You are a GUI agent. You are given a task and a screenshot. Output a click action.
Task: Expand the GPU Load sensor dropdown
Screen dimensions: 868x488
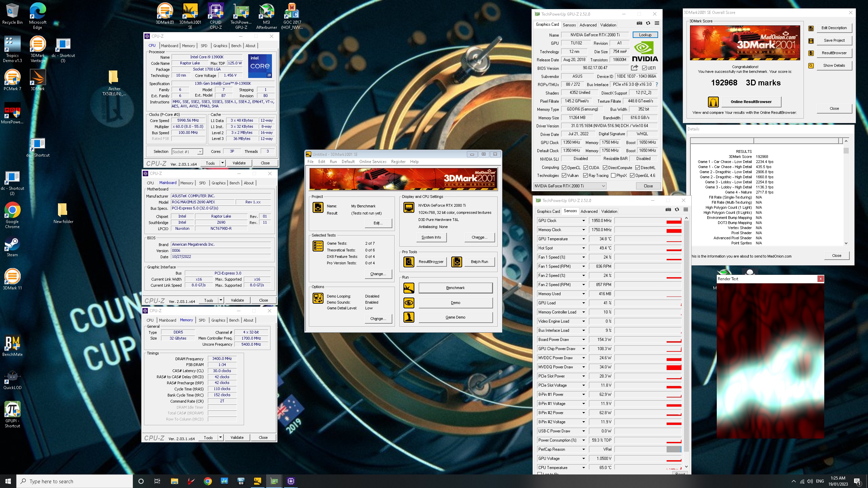(x=584, y=303)
